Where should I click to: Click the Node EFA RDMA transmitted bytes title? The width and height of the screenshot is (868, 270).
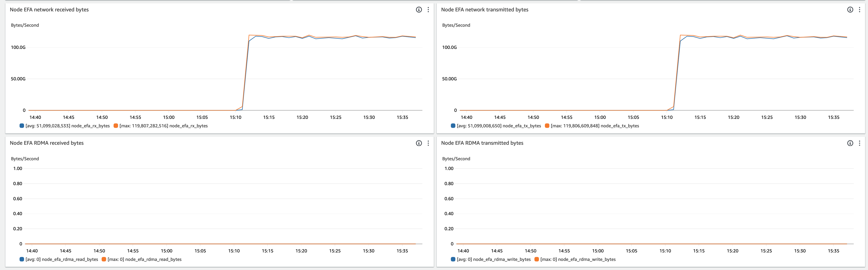(482, 143)
